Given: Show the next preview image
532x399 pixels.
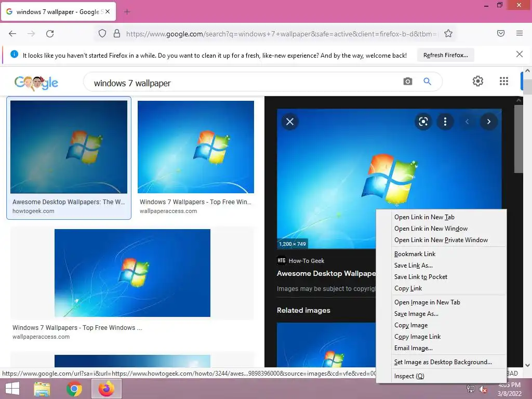Looking at the screenshot, I should [488, 122].
